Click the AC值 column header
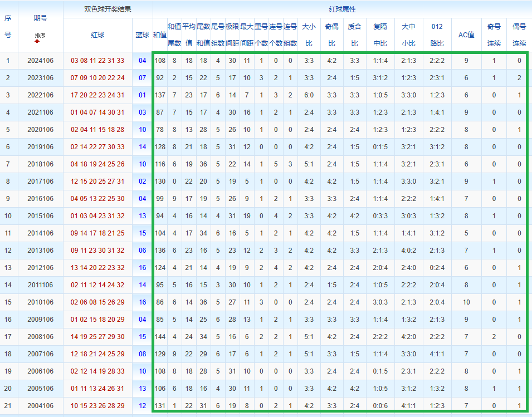This screenshot has width=532, height=417. [x=466, y=35]
